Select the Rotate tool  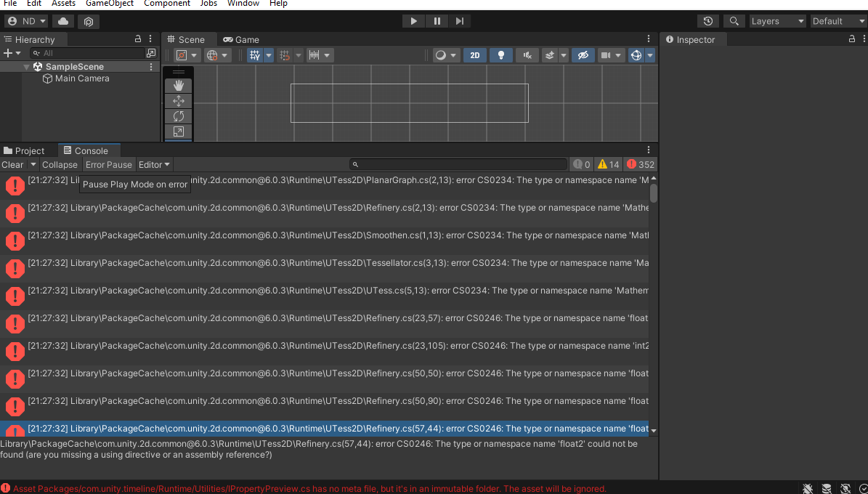[x=178, y=116]
